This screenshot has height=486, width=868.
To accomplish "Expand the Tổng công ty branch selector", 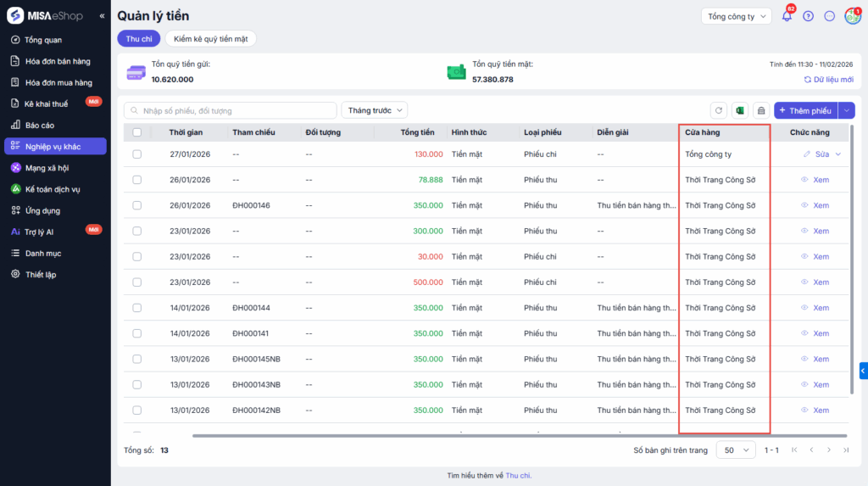I will point(736,16).
